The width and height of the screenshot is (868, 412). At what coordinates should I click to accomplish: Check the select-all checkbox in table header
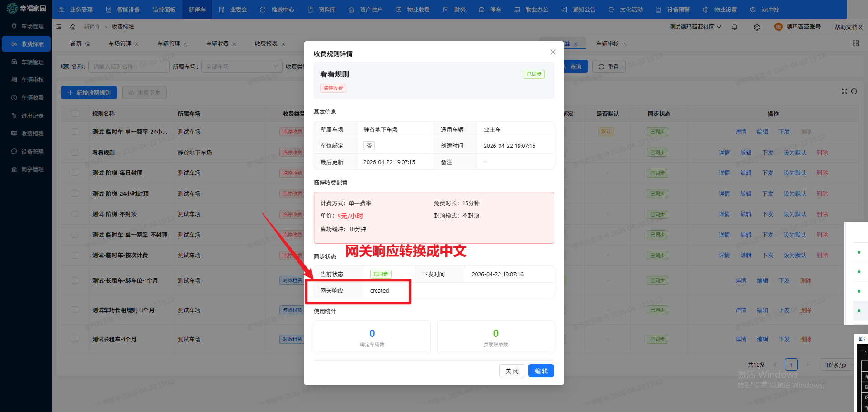click(x=75, y=114)
